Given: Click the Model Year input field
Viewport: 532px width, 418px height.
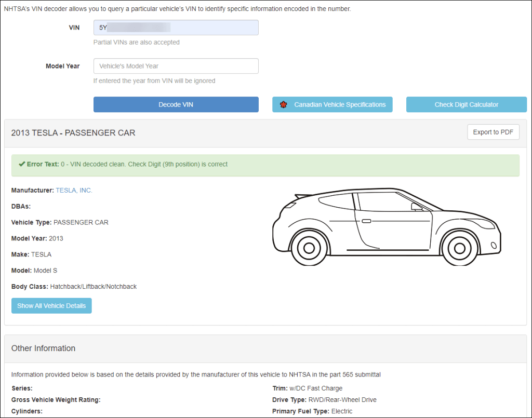Looking at the screenshot, I should pos(176,66).
